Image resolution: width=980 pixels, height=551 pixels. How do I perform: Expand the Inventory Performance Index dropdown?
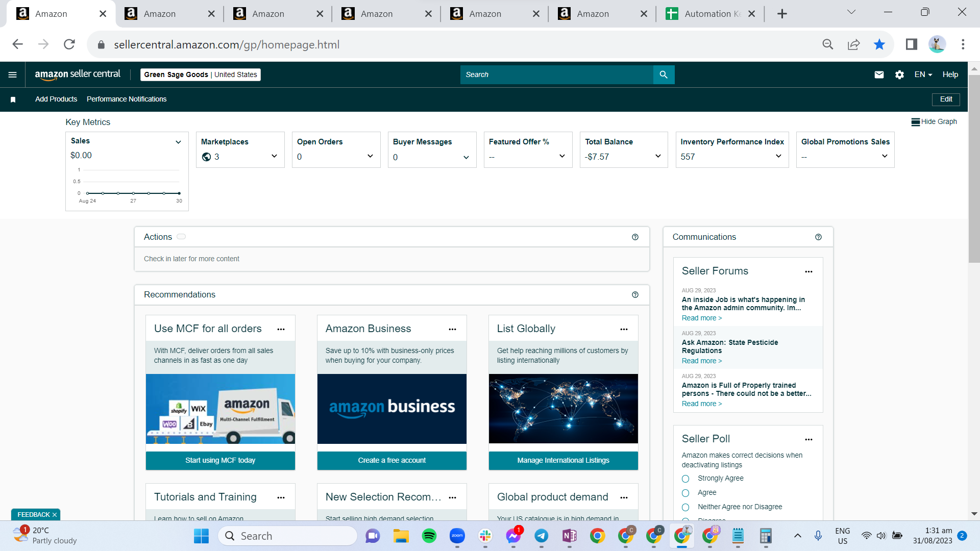coord(778,156)
